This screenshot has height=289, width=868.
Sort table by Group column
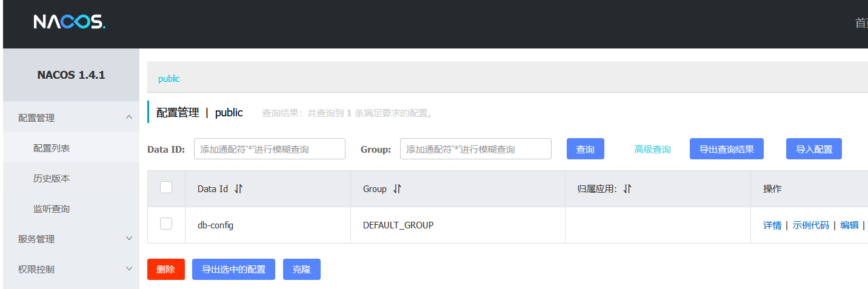pos(397,189)
